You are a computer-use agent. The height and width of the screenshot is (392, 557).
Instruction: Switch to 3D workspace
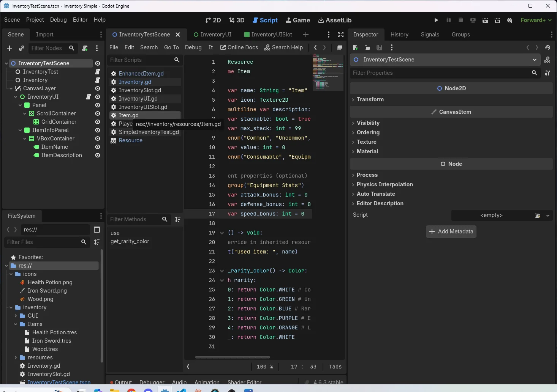pos(237,20)
